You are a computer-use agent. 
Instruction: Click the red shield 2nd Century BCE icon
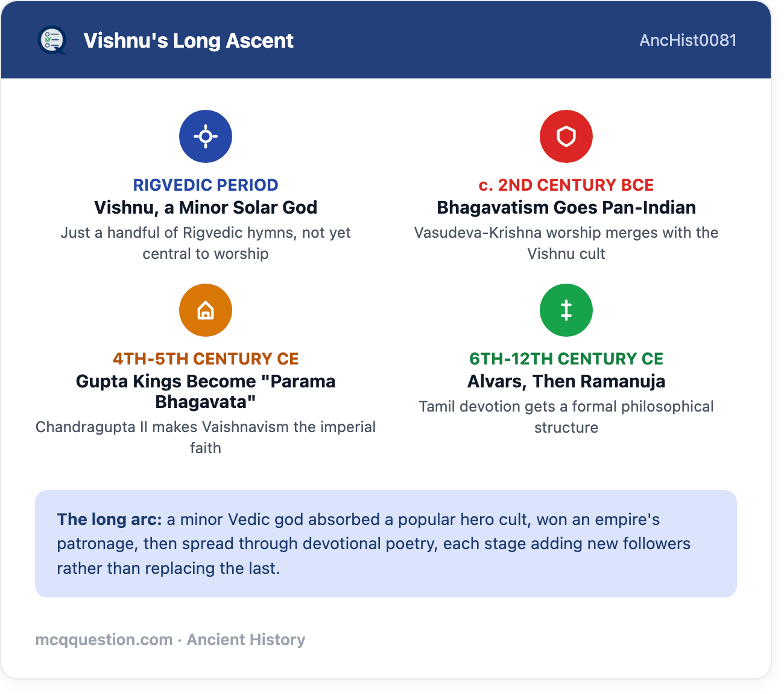pyautogui.click(x=566, y=136)
